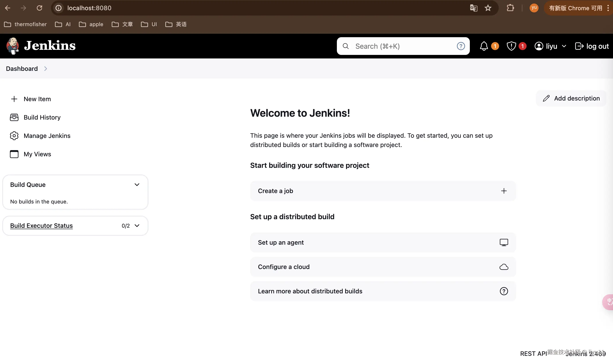Expand the Dashboard breadcrumb chevron

[x=45, y=69]
